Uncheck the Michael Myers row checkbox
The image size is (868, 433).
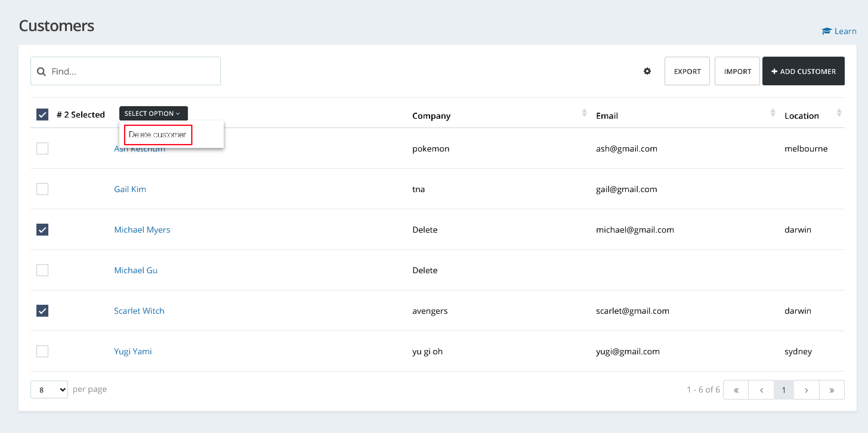(x=42, y=230)
